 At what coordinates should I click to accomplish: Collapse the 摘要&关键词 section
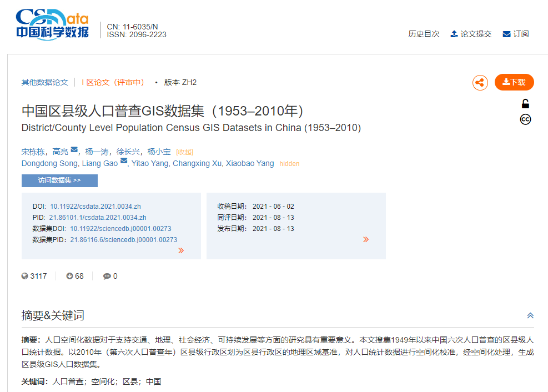point(530,316)
